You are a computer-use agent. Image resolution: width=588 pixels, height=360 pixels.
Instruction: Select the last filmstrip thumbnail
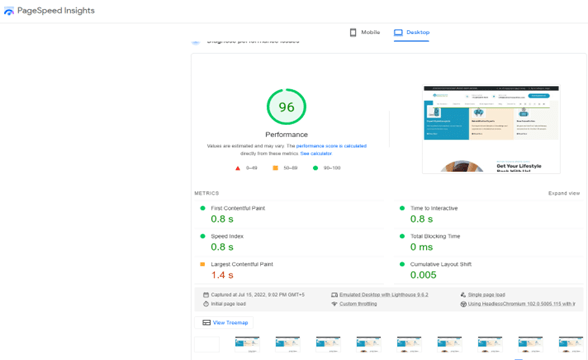tap(571, 344)
